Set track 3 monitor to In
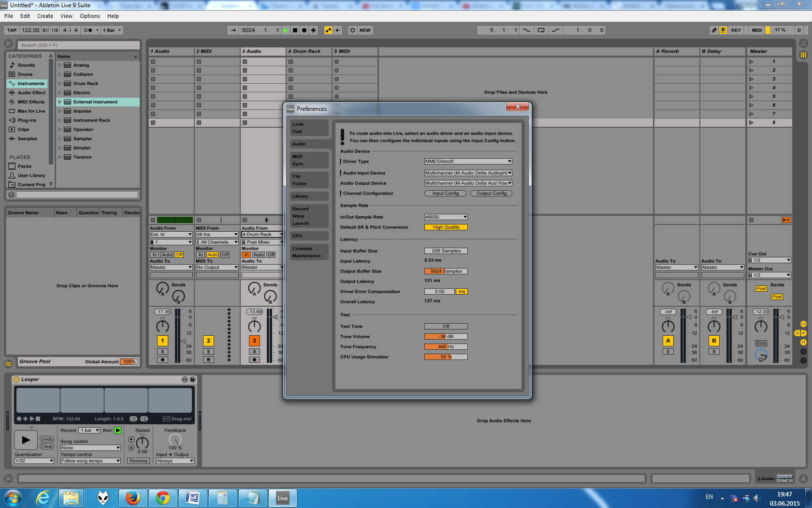This screenshot has height=508, width=812. pos(246,255)
